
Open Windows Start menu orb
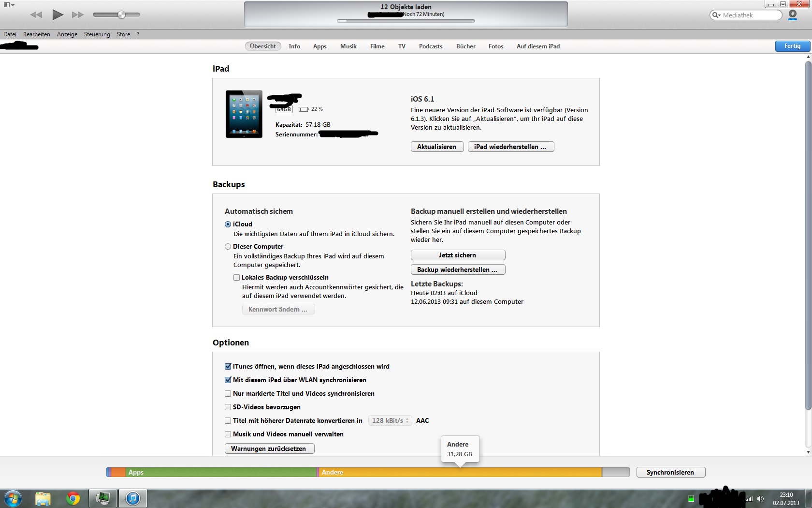(x=13, y=498)
